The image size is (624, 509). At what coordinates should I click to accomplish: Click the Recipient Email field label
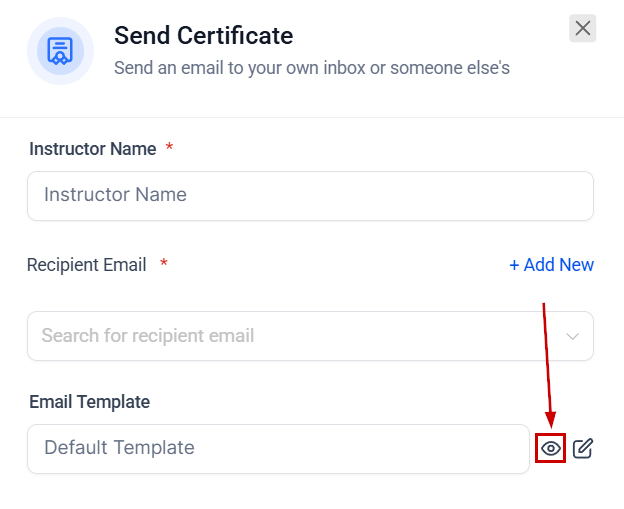[x=86, y=265]
